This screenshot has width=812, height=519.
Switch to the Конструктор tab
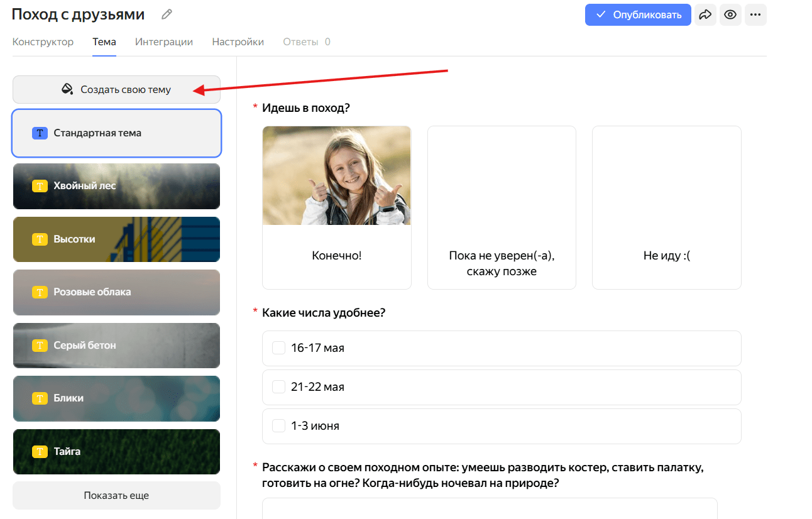(x=43, y=42)
